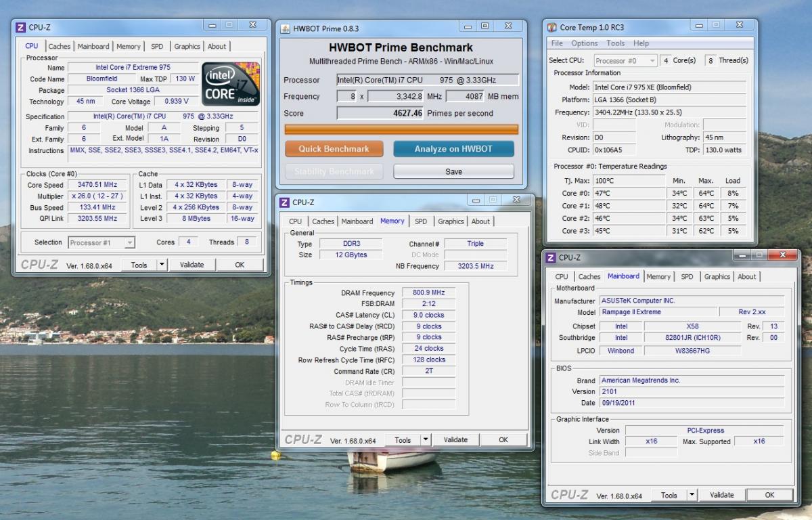This screenshot has height=520, width=812.
Task: Click the CPU-Z Memory window title icon
Action: (285, 202)
